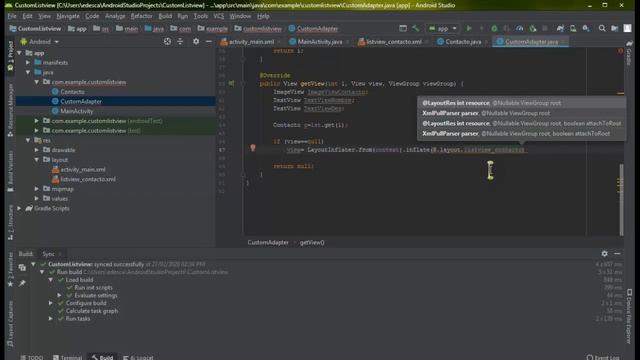Expand the mipmap folder
This screenshot has width=640, height=360.
(x=37, y=189)
